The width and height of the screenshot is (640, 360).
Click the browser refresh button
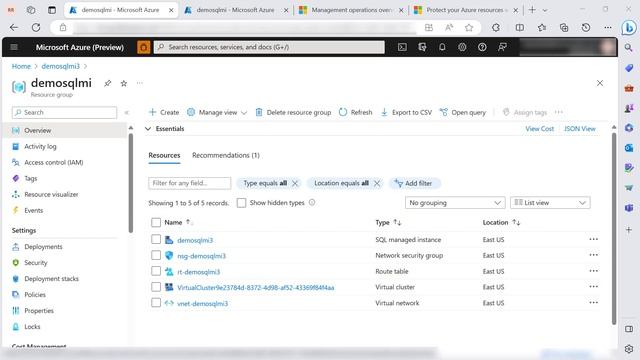36,27
